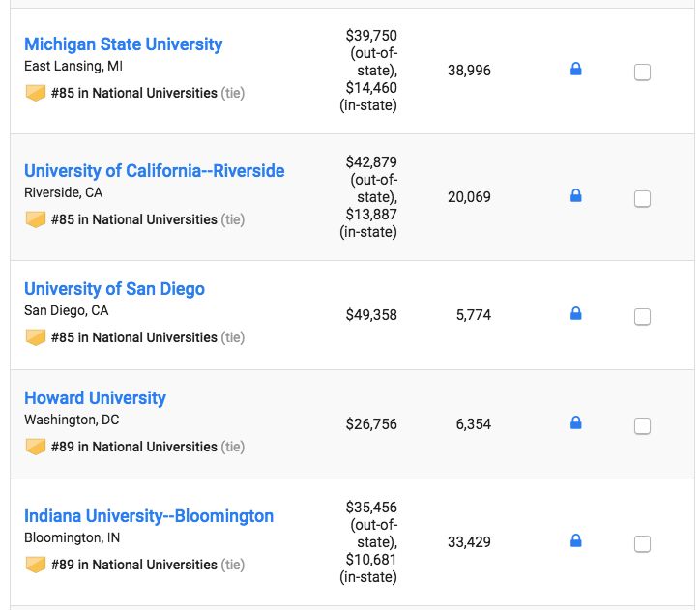This screenshot has width=700, height=610.
Task: Enable the checkbox for Howard University
Action: [x=642, y=425]
